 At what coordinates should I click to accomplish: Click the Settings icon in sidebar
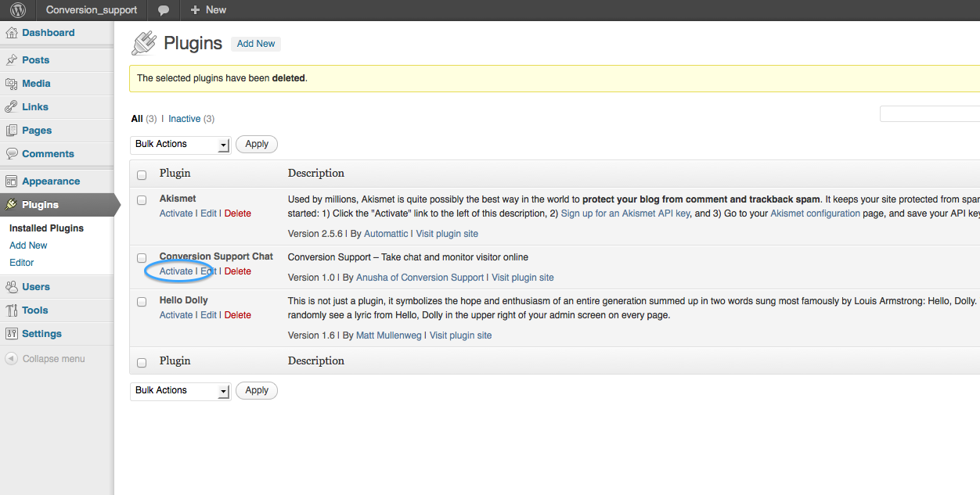[x=12, y=334]
